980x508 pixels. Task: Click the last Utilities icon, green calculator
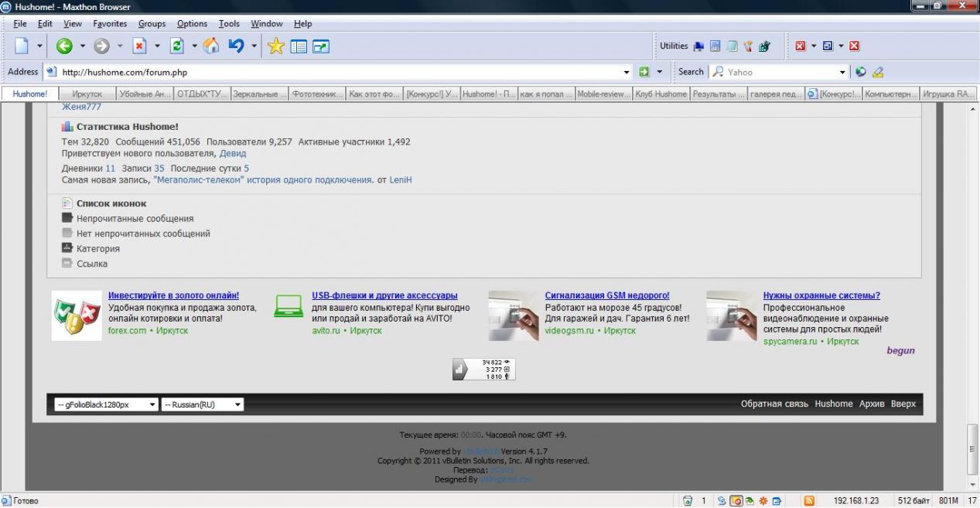[x=764, y=46]
